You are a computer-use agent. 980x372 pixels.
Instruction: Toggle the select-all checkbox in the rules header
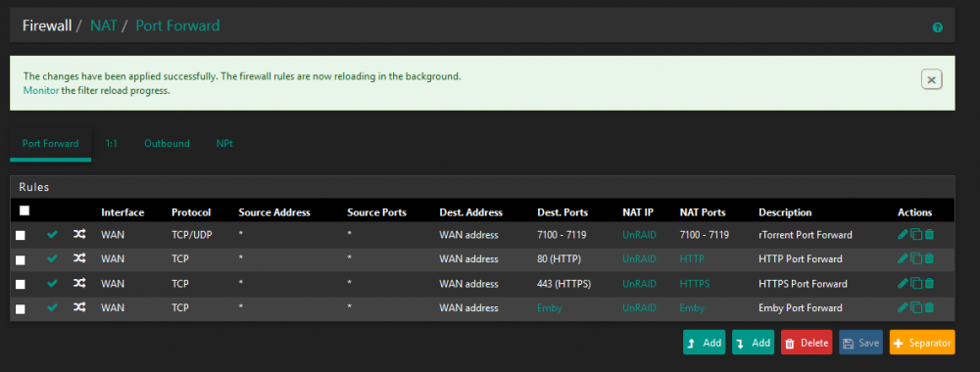[24, 211]
